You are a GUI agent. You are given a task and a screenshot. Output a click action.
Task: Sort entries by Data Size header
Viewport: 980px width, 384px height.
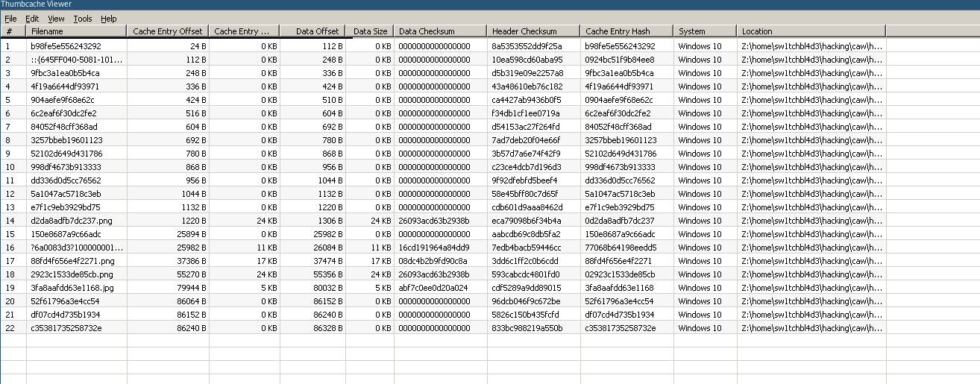pyautogui.click(x=370, y=31)
